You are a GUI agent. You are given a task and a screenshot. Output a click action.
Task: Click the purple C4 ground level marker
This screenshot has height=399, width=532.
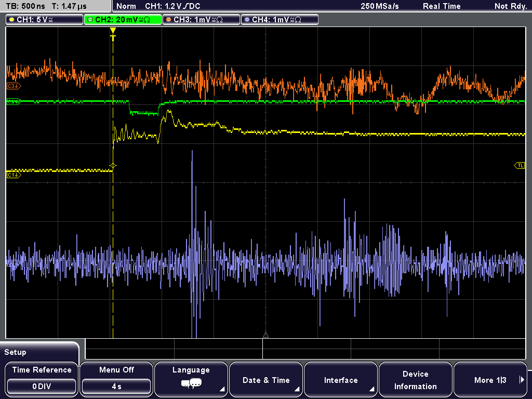(x=14, y=263)
